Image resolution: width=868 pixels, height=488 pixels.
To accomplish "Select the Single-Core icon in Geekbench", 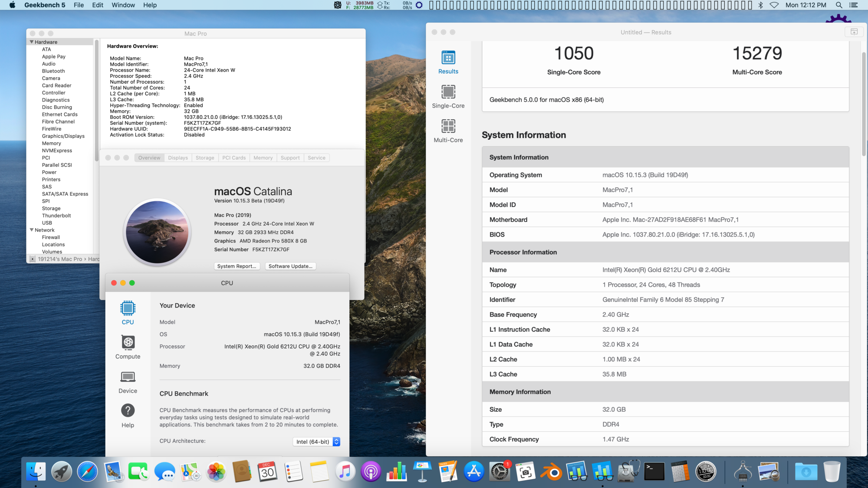I will (x=448, y=92).
